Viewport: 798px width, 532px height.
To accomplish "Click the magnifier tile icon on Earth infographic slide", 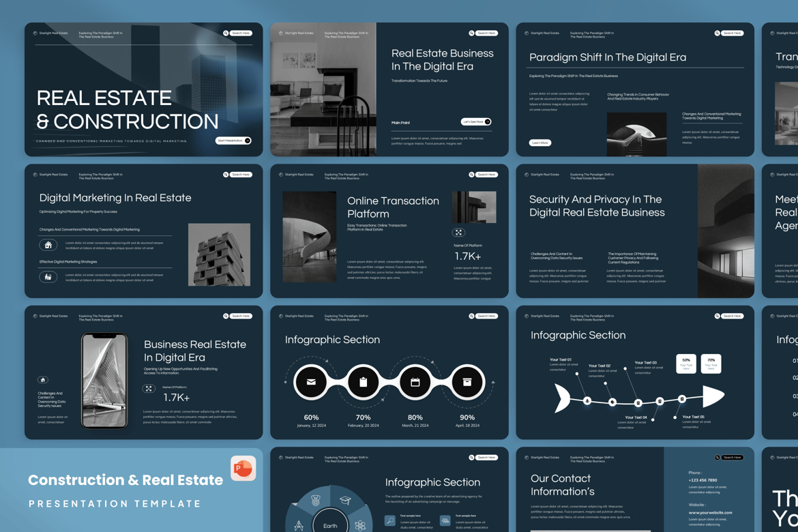I will click(390, 520).
